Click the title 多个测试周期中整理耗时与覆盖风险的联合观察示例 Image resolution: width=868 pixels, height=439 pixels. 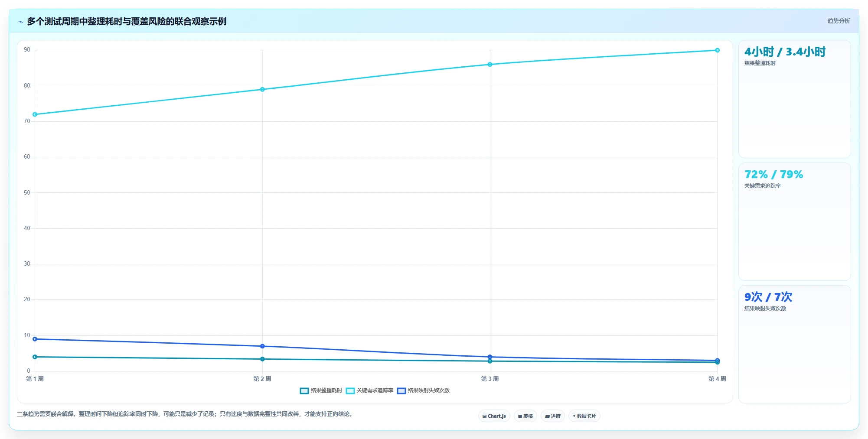[127, 21]
